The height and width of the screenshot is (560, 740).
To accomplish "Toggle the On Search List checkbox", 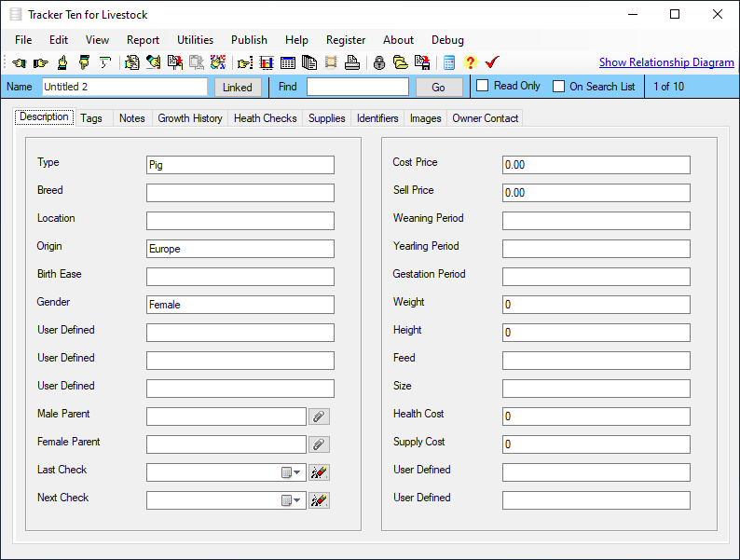I will tap(558, 87).
